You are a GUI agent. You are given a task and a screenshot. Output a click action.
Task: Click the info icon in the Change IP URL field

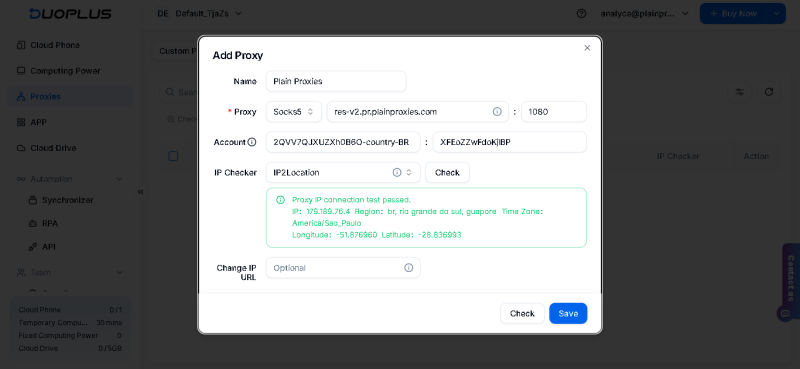(409, 267)
